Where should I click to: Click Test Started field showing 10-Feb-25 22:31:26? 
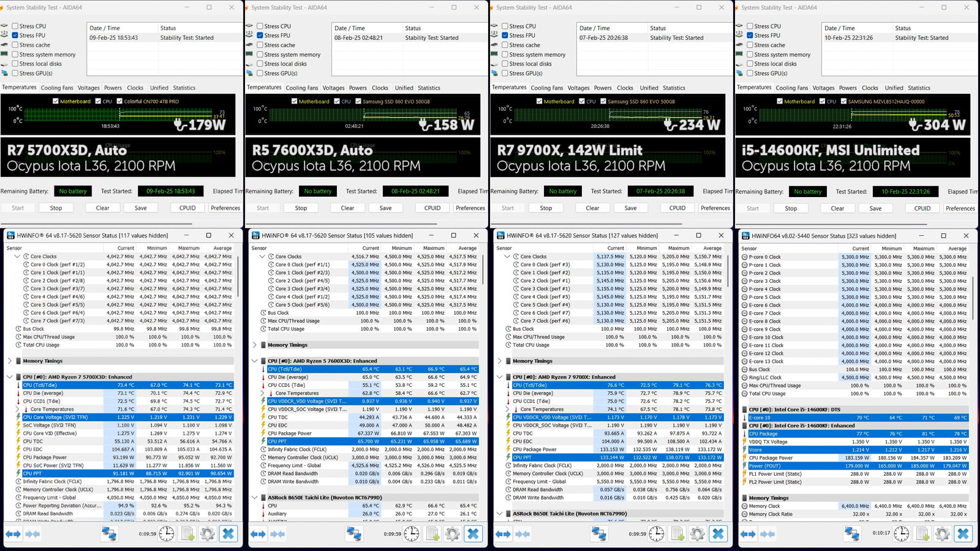pos(905,192)
